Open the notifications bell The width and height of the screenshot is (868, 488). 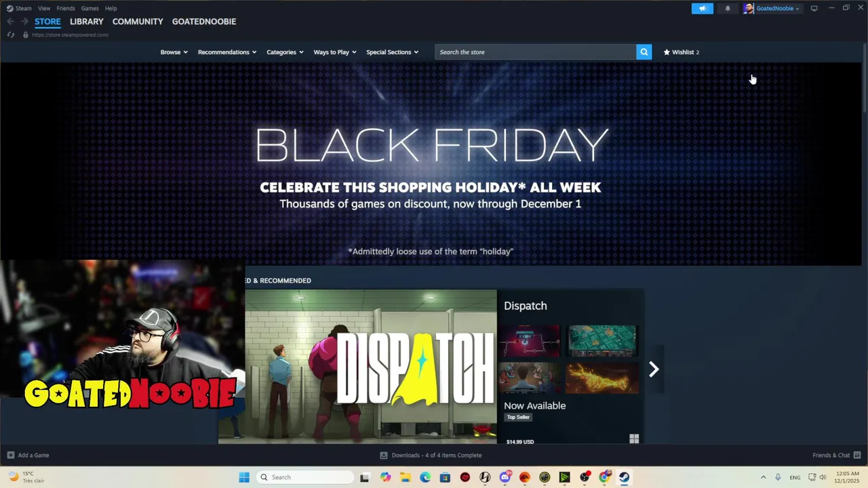click(728, 8)
